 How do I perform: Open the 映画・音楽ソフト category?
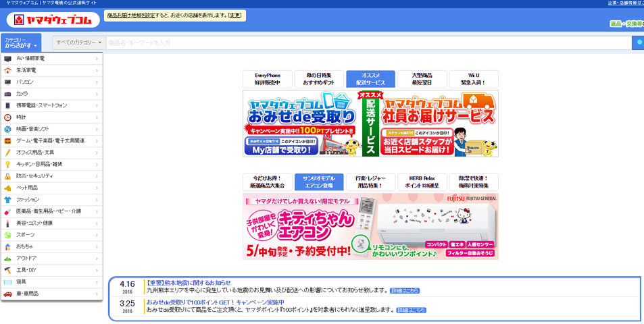coord(52,129)
